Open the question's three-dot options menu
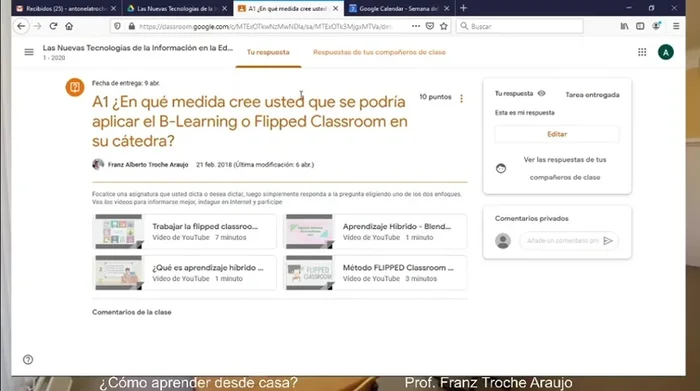 pyautogui.click(x=461, y=98)
